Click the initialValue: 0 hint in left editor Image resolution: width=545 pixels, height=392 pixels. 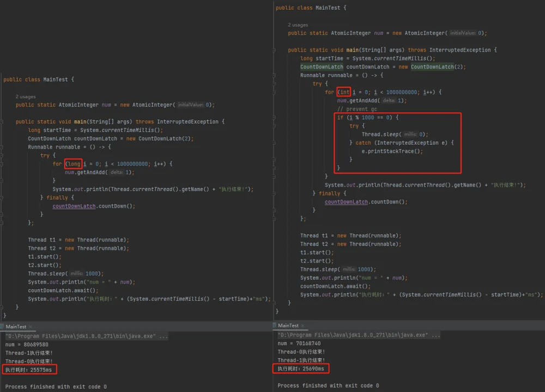tap(193, 105)
